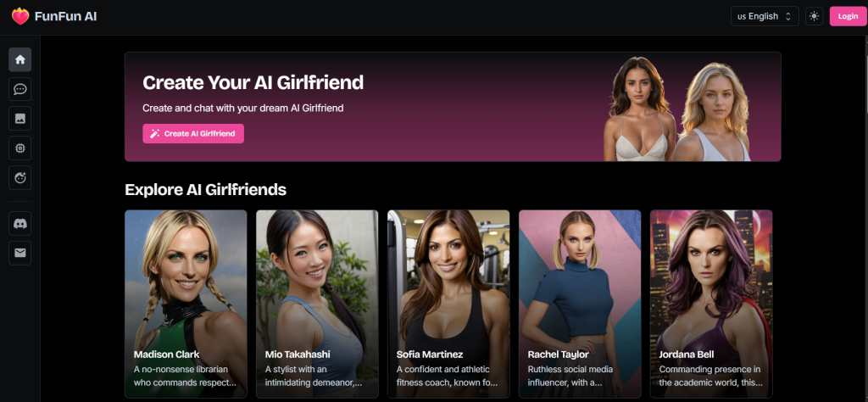
Task: Click the FunFun AI heart logo
Action: [20, 16]
